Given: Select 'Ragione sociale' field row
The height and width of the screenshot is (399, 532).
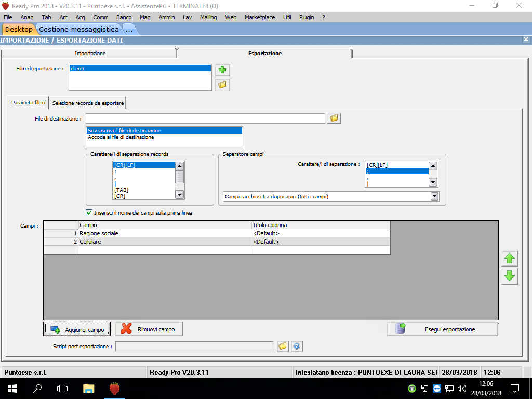Looking at the screenshot, I should pyautogui.click(x=217, y=233).
